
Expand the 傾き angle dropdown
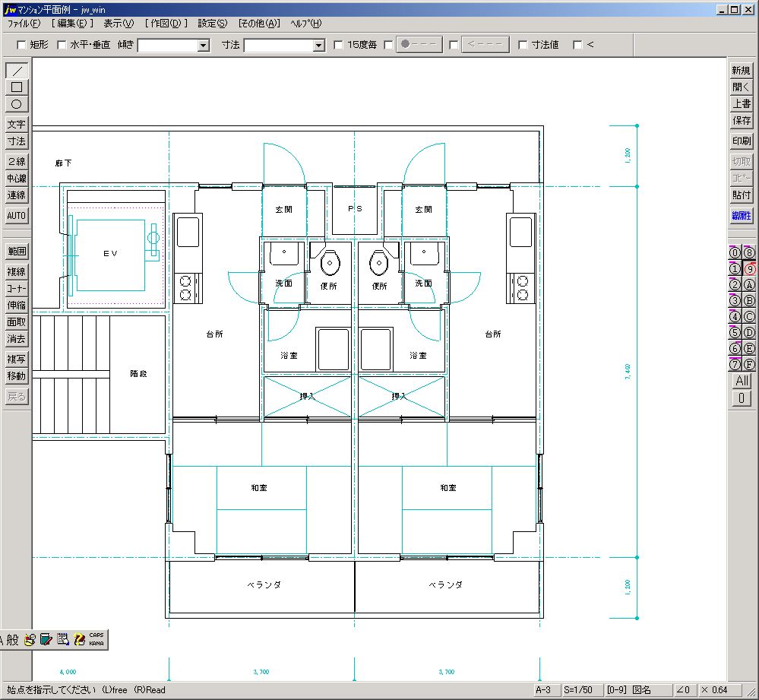click(203, 46)
